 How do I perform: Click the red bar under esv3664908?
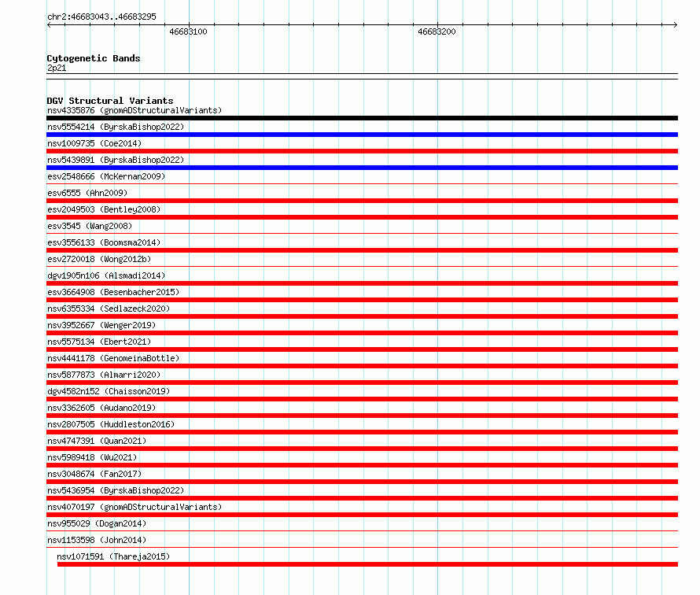coord(362,300)
